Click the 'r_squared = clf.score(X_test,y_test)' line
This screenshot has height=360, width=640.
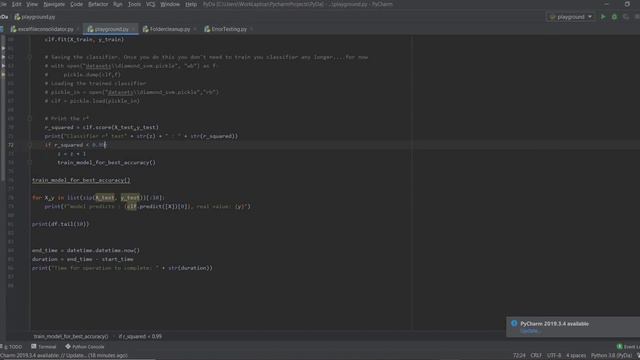tap(102, 127)
